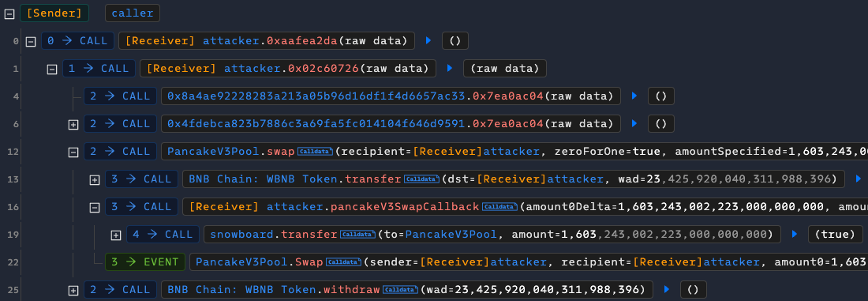Open Calldata icon next to snowboard.transfer

[357, 235]
